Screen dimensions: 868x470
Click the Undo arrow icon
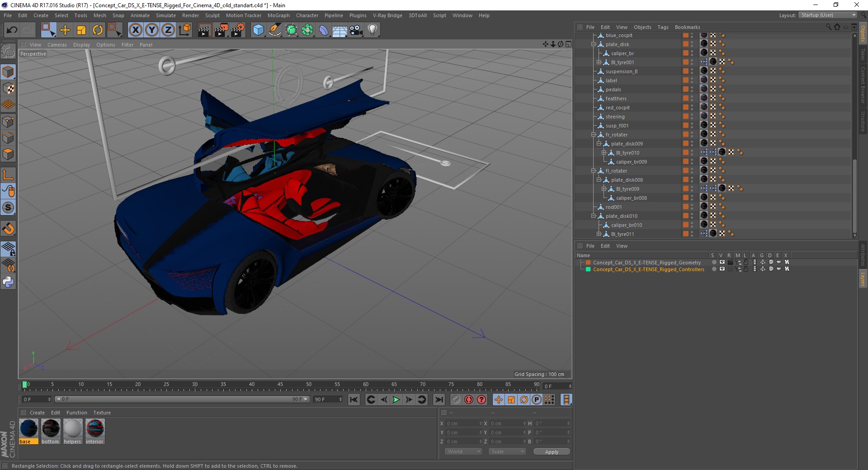[12, 30]
